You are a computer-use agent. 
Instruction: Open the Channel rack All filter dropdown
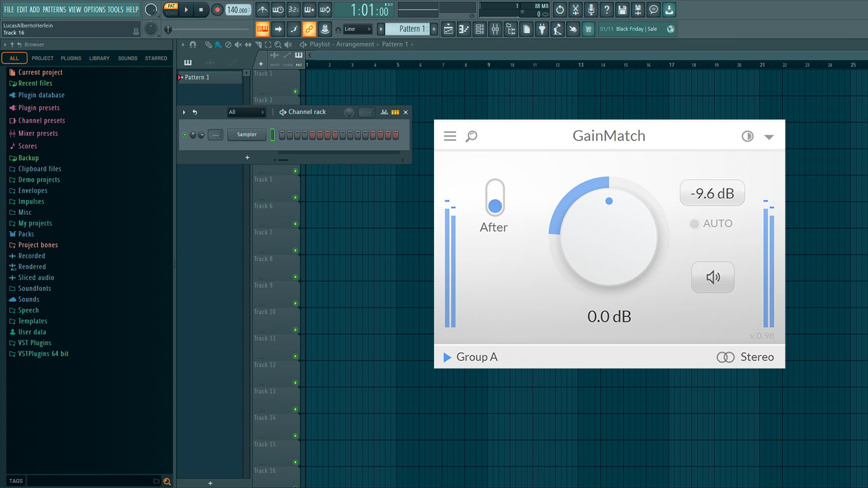(x=247, y=112)
